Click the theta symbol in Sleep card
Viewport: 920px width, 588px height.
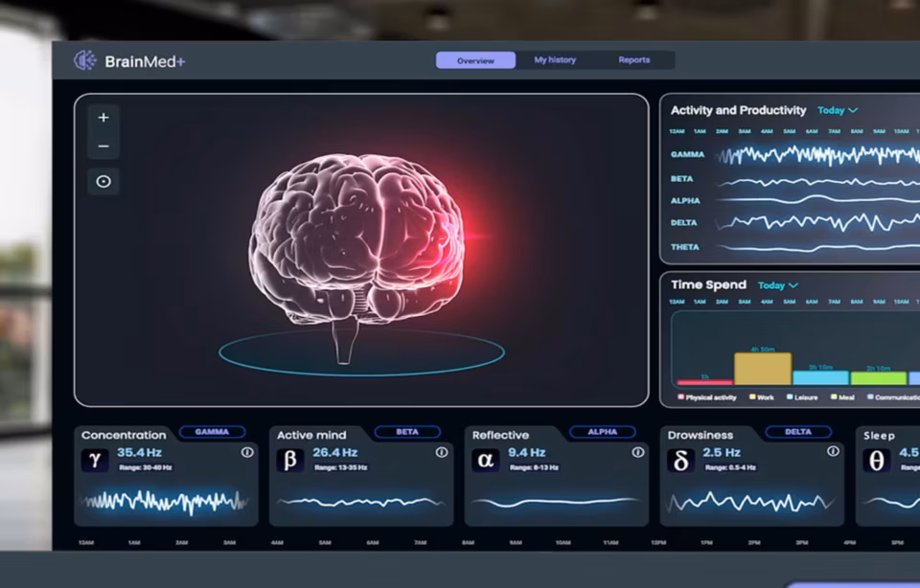click(877, 461)
